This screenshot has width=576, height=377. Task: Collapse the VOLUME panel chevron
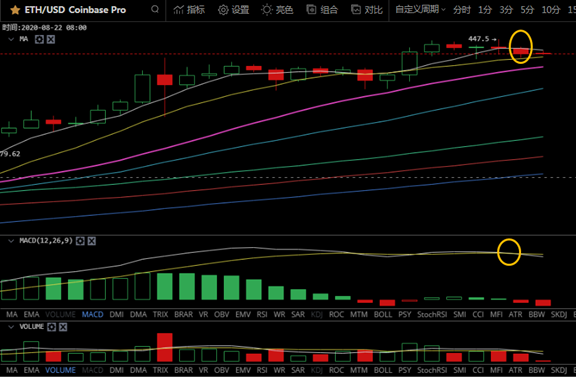click(x=11, y=327)
